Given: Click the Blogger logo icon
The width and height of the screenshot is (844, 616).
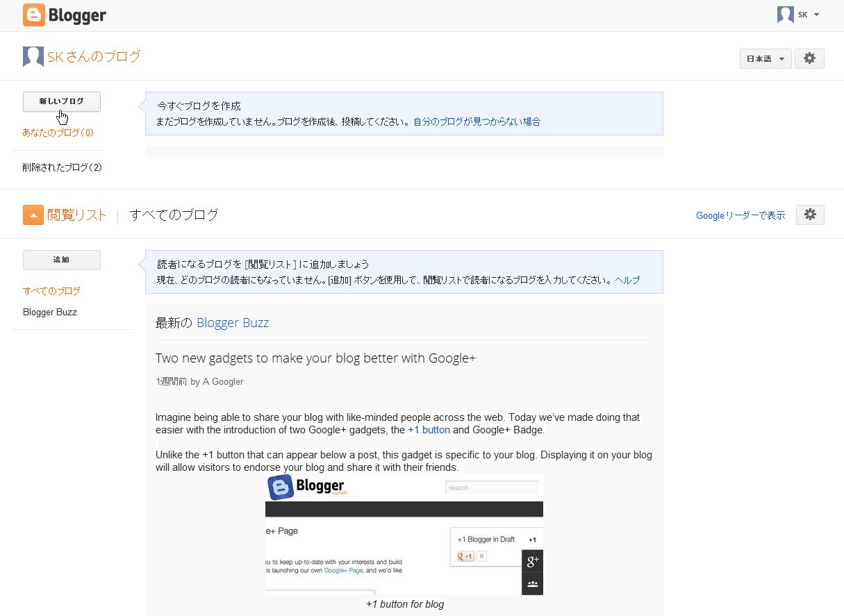Looking at the screenshot, I should click(x=34, y=15).
